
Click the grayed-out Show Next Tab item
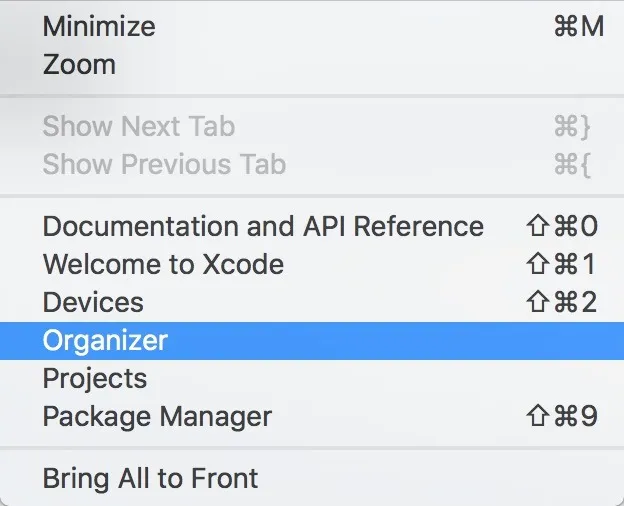(x=138, y=127)
